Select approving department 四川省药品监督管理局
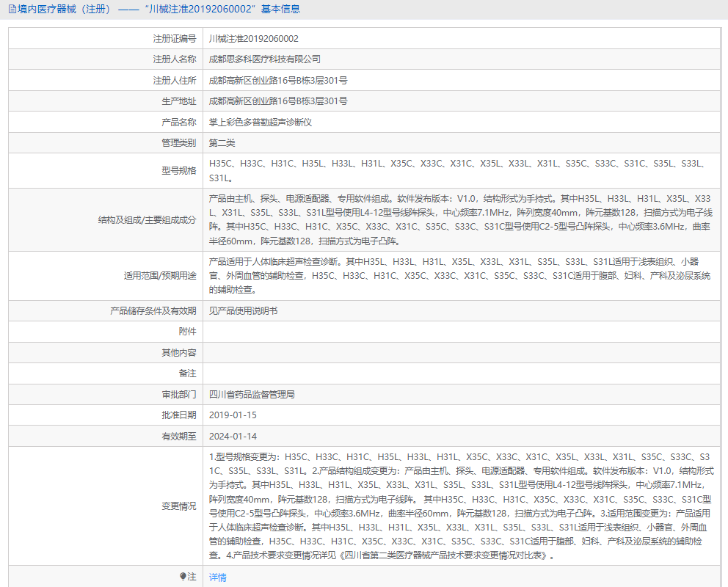This screenshot has width=728, height=587. (252, 394)
